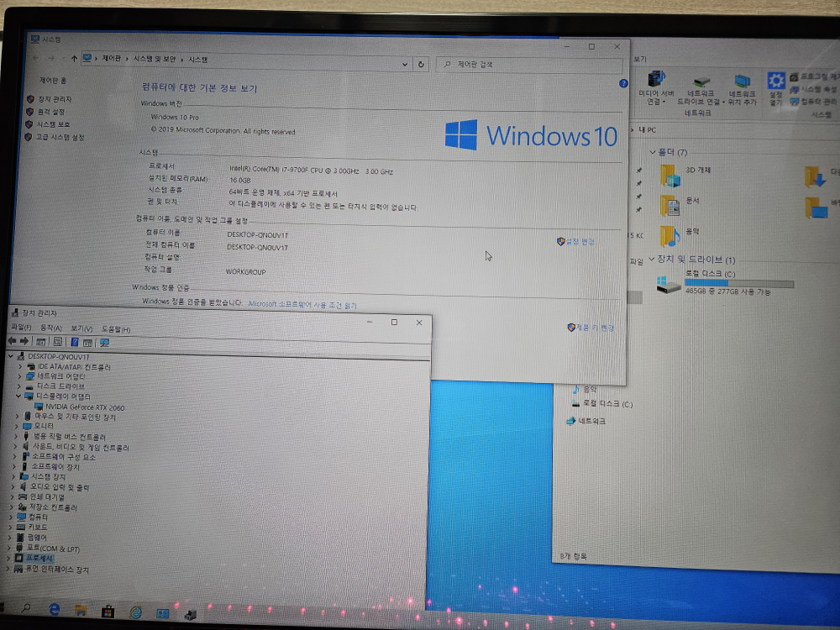840x630 pixels.
Task: Open 미디어 서버 연결 in File Explorer ribbon
Action: coord(656,88)
